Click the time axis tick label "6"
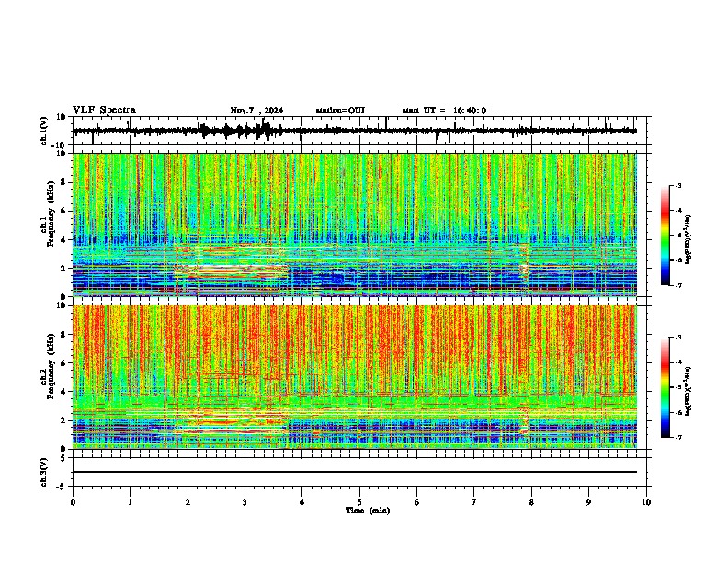 pyautogui.click(x=417, y=502)
